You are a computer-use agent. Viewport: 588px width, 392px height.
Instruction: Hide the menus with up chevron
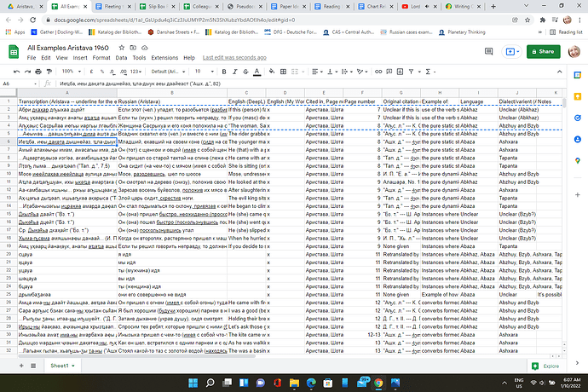pos(560,72)
